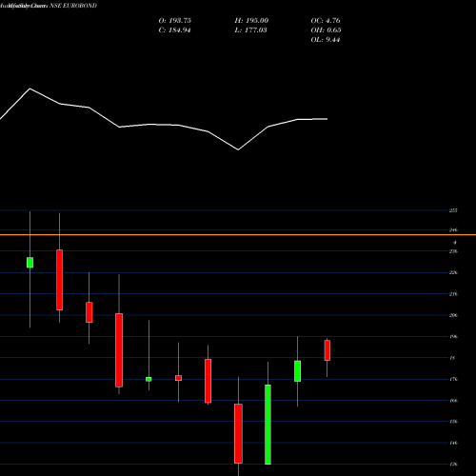Click the first peak of the white line

30,89
